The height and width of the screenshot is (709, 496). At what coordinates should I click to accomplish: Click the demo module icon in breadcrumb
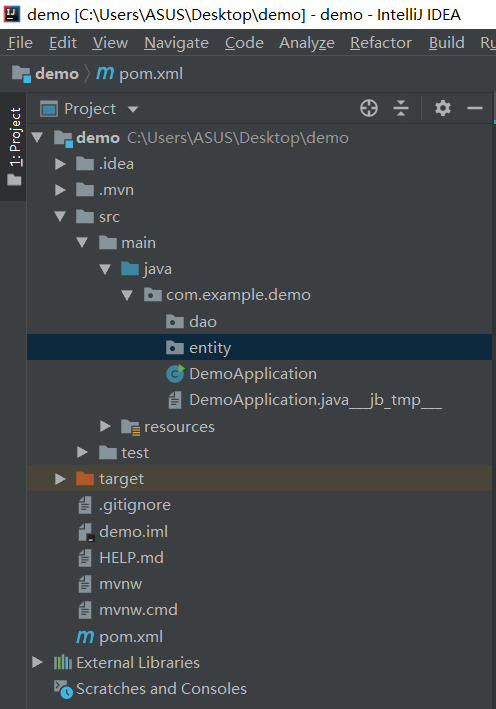coord(21,74)
